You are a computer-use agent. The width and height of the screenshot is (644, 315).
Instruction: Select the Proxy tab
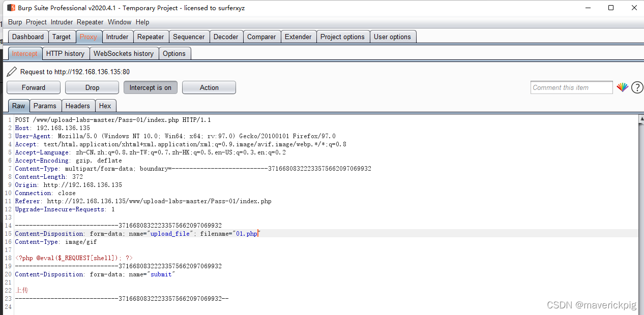tap(89, 37)
